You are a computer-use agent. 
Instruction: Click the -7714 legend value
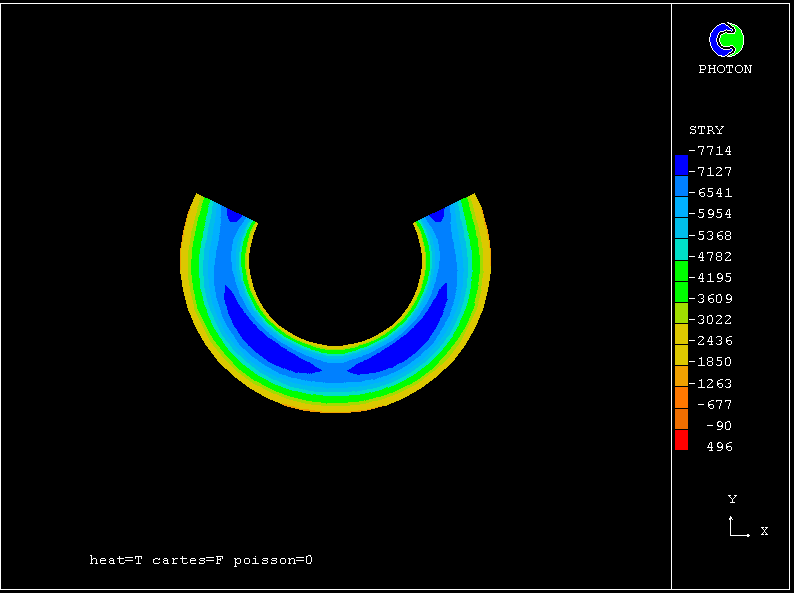tap(715, 151)
